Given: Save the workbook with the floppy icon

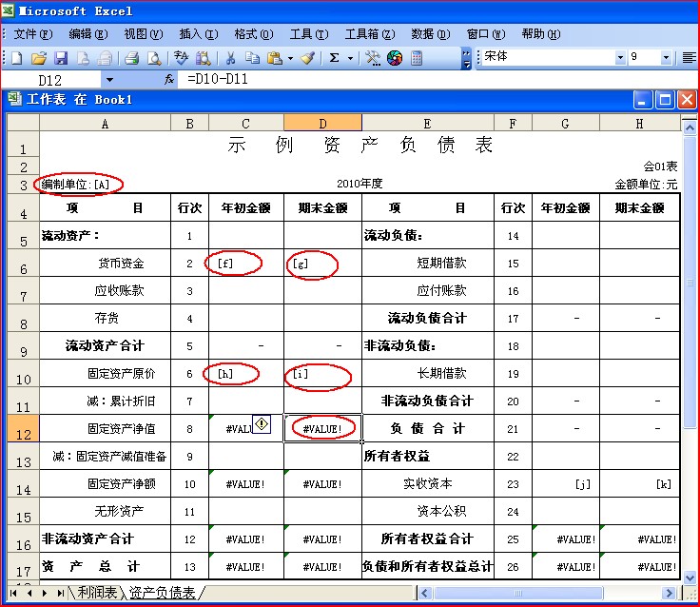Looking at the screenshot, I should click(60, 58).
